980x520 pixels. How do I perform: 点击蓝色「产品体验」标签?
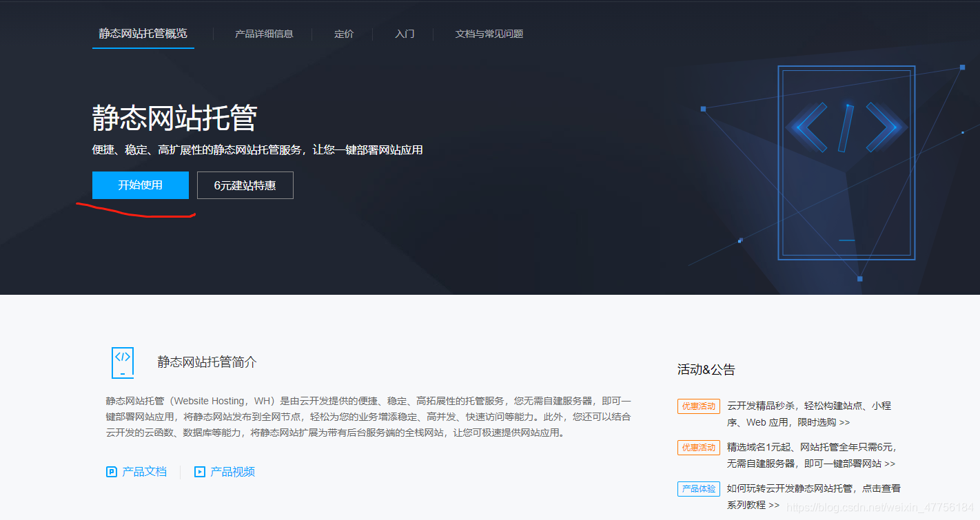(x=700, y=489)
